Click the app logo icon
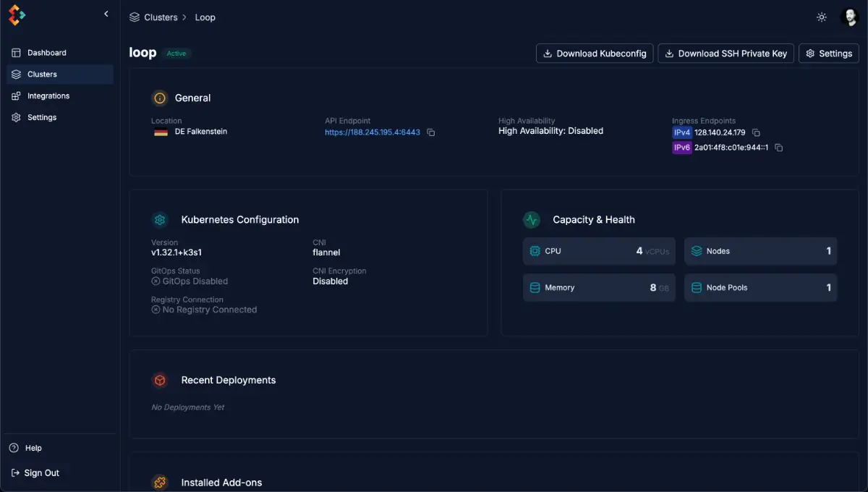Viewport: 868px width, 492px height. pos(17,15)
